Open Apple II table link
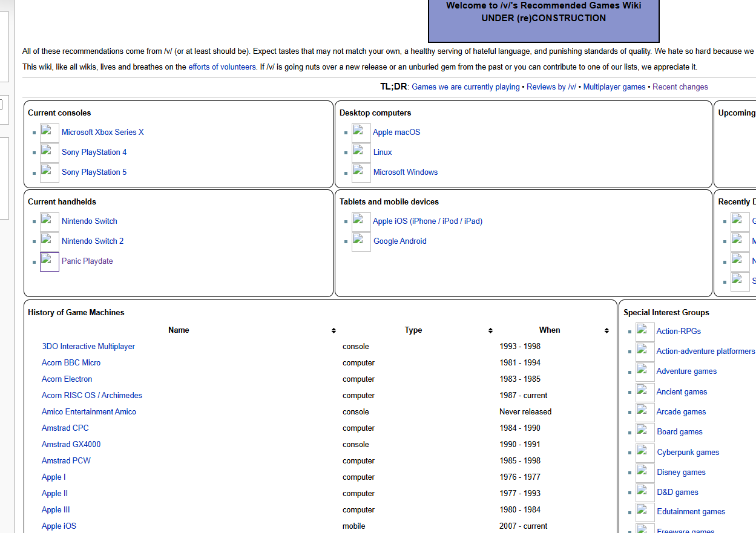Screen dimensions: 756x533 point(54,494)
